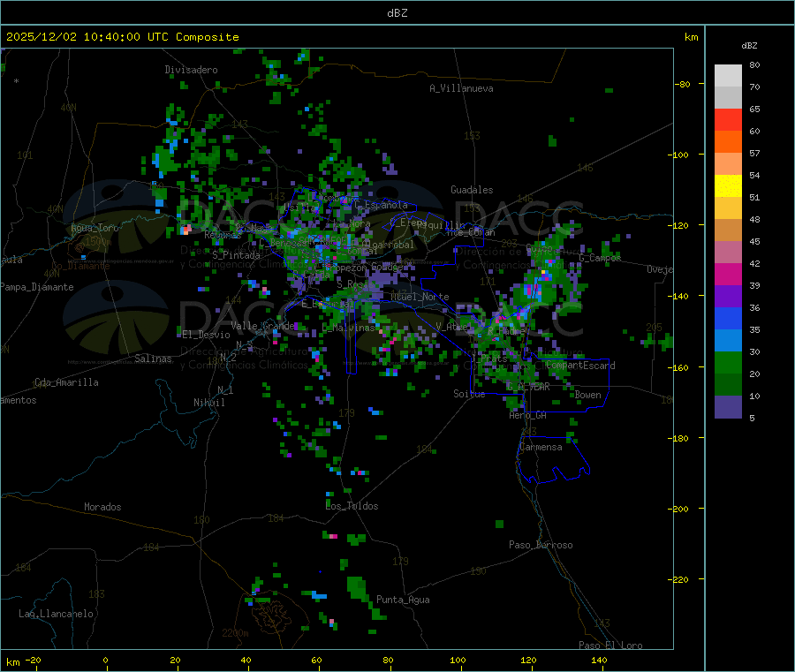Pick the dark orange legend swatch near 60
Screen dimensions: 795x672
728,142
